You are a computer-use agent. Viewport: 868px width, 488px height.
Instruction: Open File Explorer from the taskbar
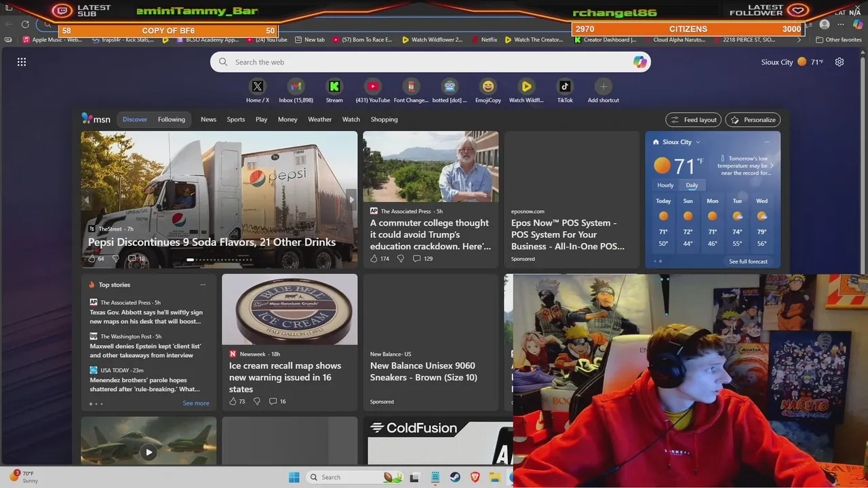coord(495,477)
